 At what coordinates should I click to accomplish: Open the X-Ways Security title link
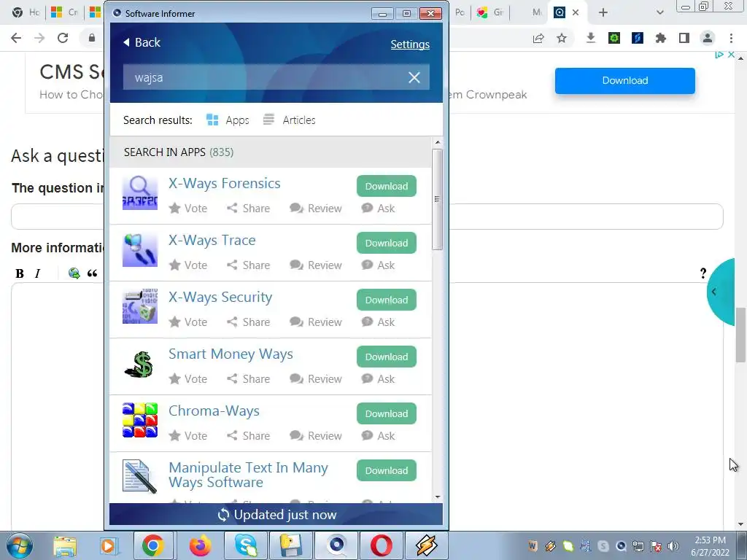220,297
